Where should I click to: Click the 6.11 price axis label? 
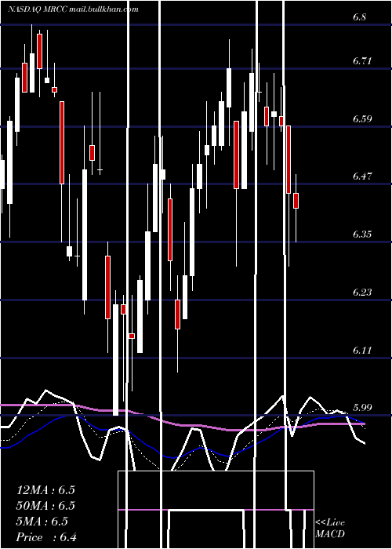tap(361, 350)
